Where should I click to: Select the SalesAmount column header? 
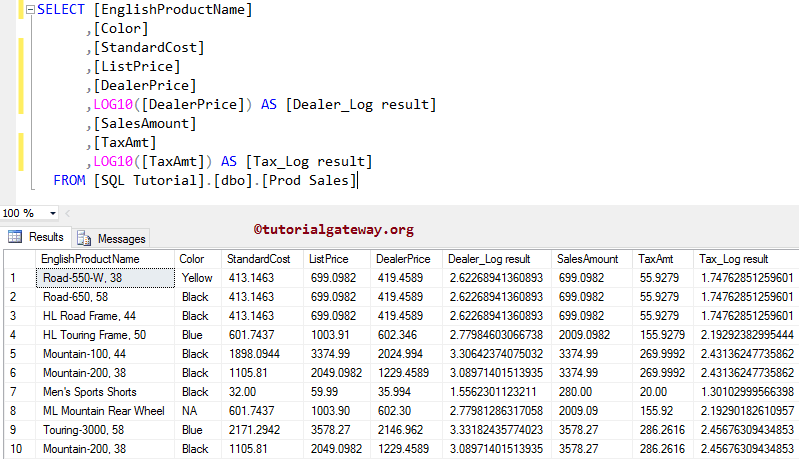(592, 259)
